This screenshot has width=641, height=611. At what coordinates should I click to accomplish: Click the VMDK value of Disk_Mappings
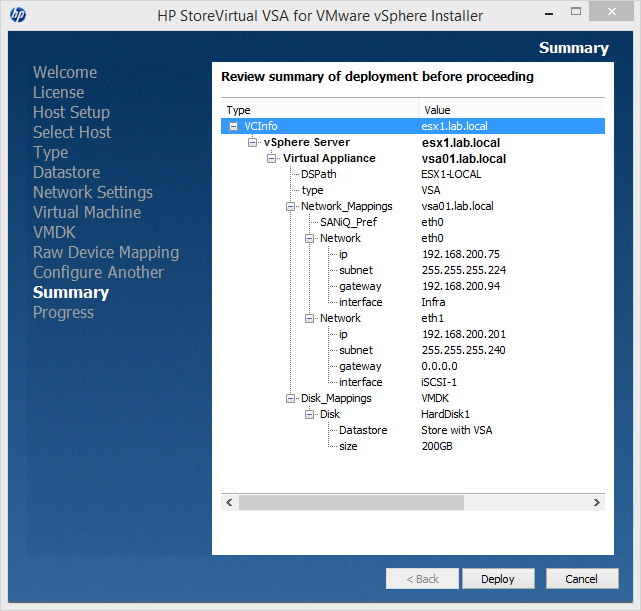click(x=435, y=398)
